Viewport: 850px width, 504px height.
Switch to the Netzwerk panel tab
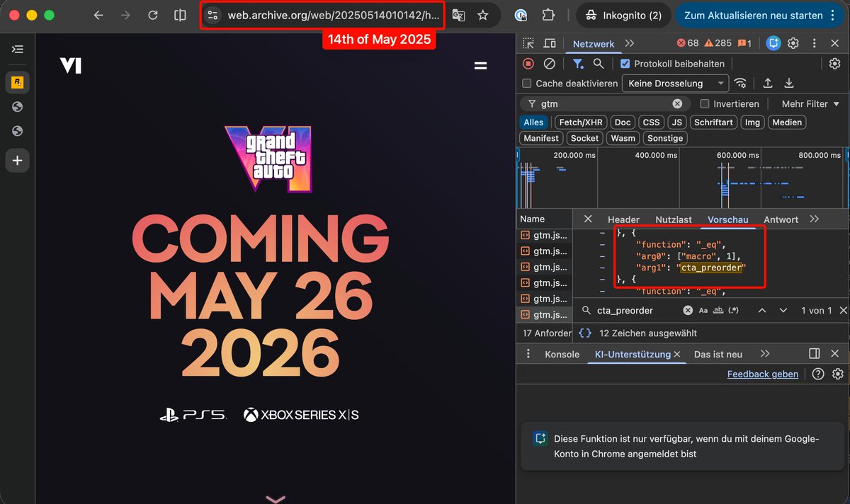(x=594, y=44)
